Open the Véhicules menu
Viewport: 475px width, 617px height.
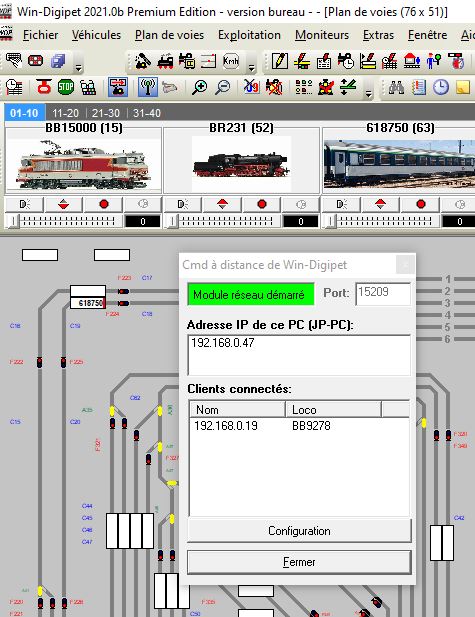96,35
